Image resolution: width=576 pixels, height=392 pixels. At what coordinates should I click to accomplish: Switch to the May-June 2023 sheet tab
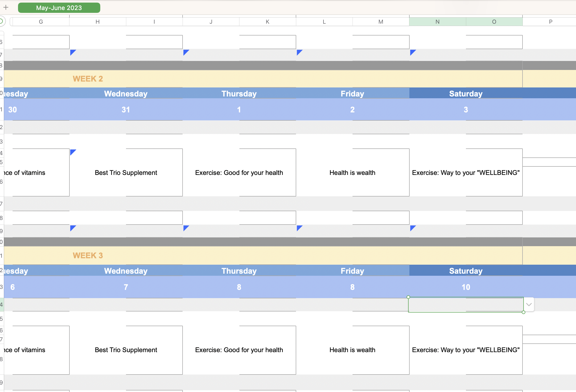59,8
